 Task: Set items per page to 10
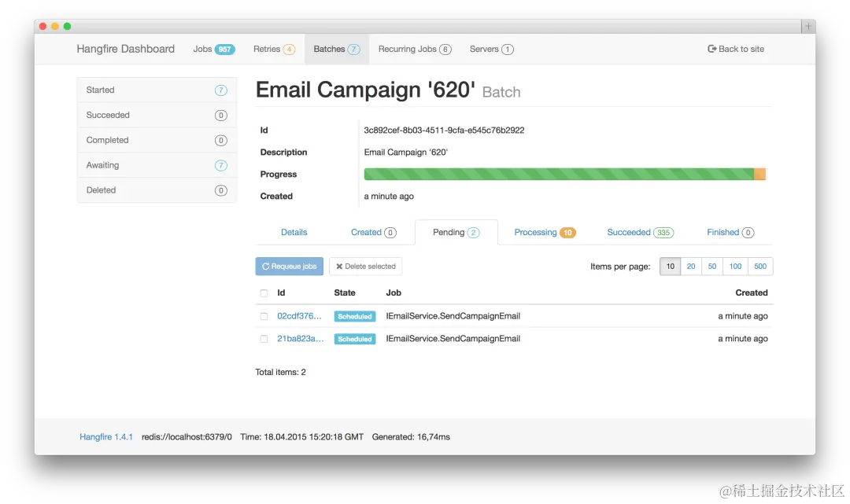tap(670, 267)
